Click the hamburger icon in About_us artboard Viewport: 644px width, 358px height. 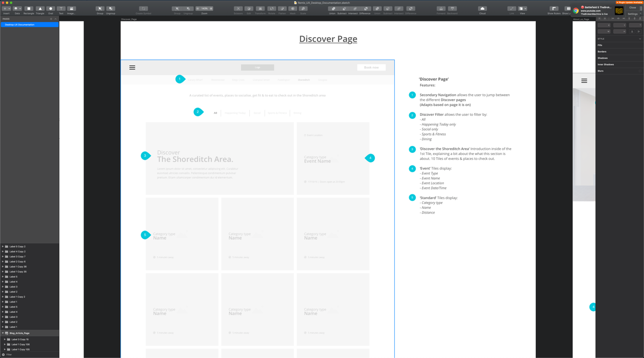(584, 81)
